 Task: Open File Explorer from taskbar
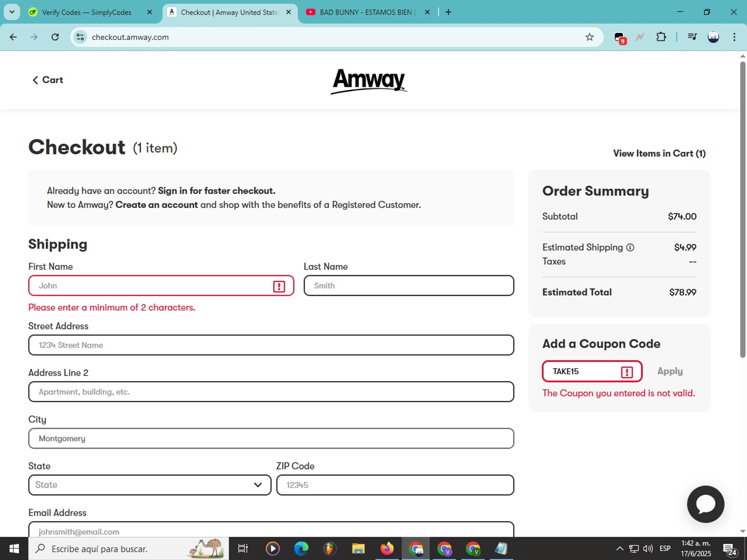pos(358,549)
